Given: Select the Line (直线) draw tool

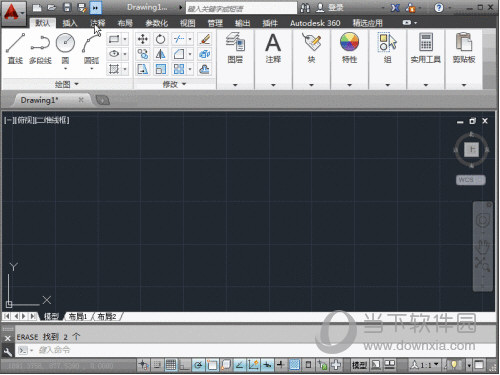Looking at the screenshot, I should click(15, 48).
